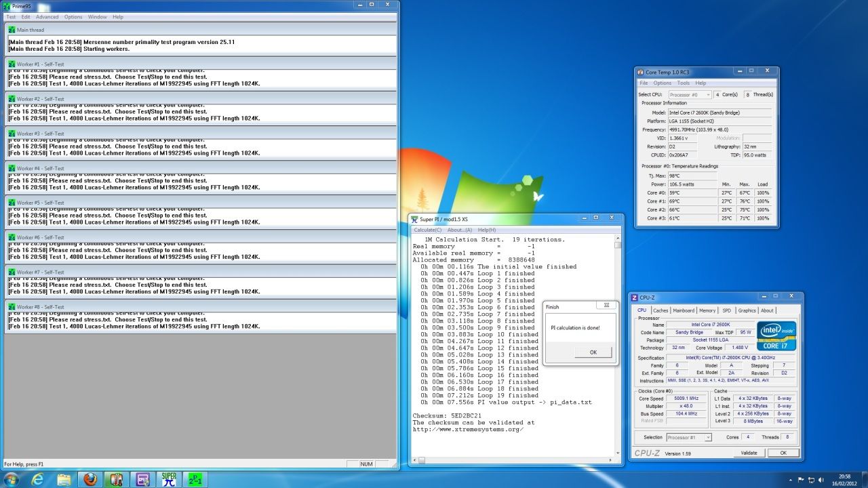The image size is (868, 488).
Task: Switch to Prime95 taskbar icon
Action: (195, 479)
